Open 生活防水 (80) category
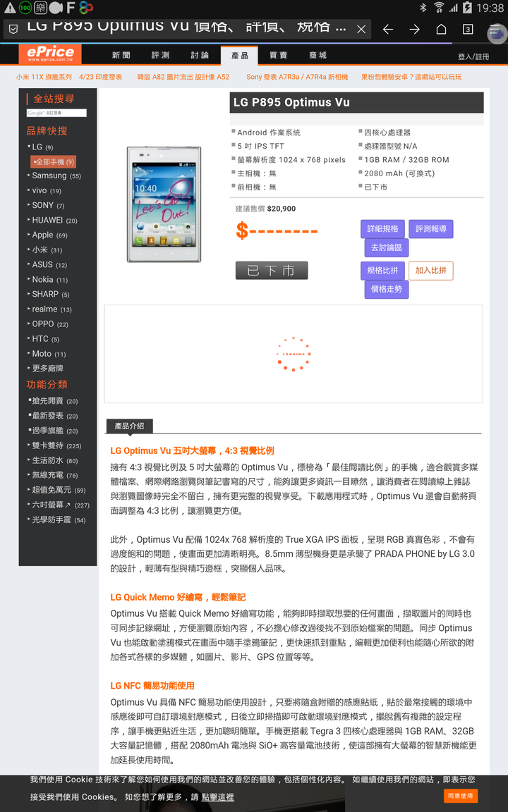The height and width of the screenshot is (812, 508). (52, 460)
